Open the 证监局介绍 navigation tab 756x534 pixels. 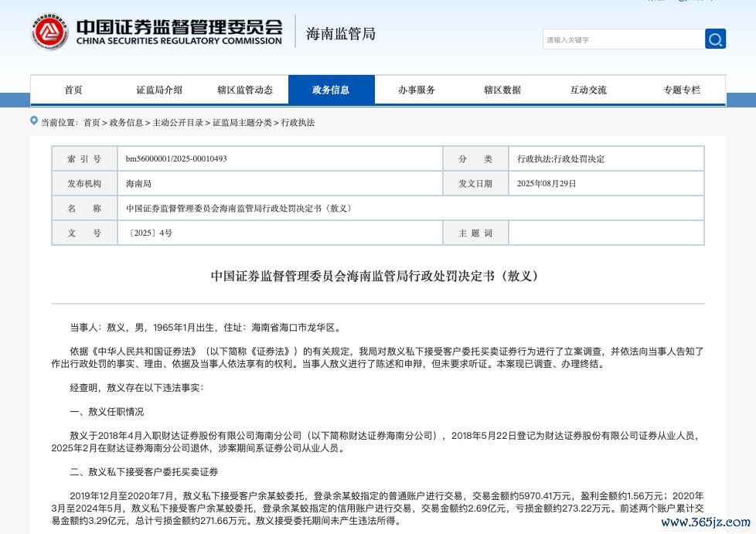(x=159, y=90)
